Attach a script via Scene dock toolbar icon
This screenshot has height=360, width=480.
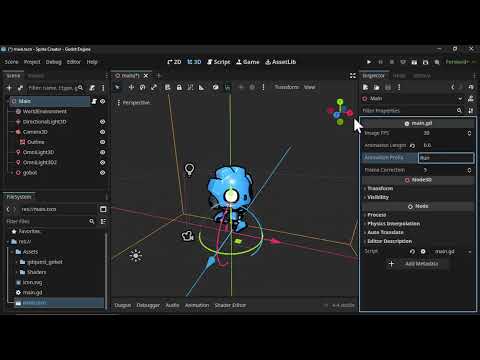coord(92,88)
